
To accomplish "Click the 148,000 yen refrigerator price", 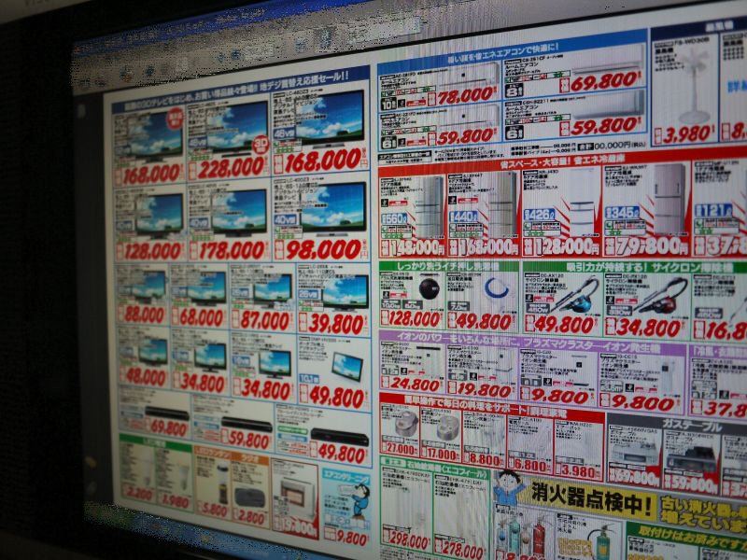I will (417, 247).
